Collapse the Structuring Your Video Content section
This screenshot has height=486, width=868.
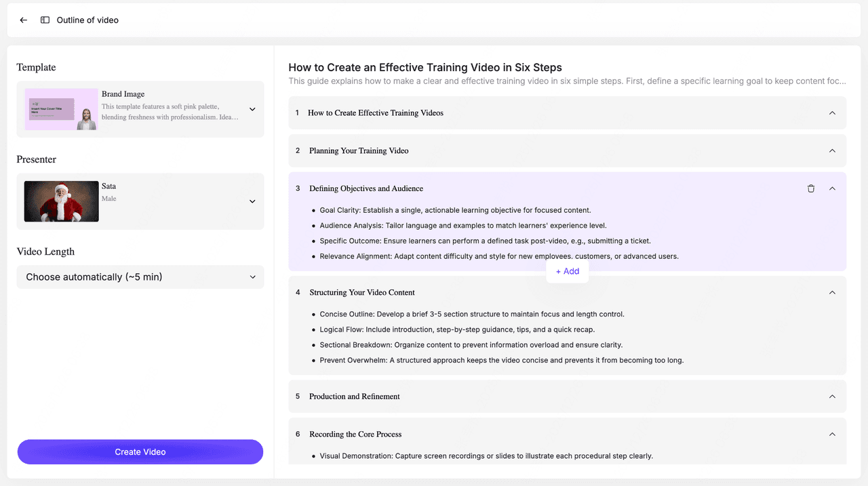pyautogui.click(x=832, y=293)
